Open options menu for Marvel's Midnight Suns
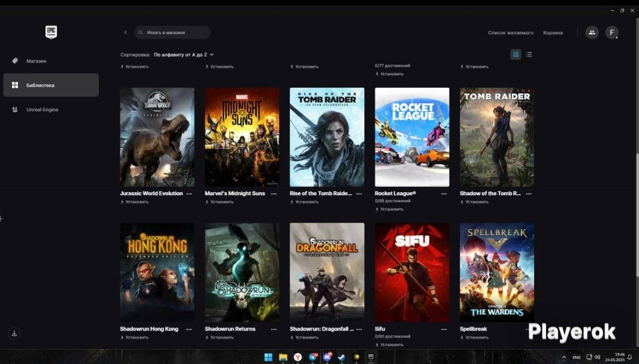 (274, 194)
